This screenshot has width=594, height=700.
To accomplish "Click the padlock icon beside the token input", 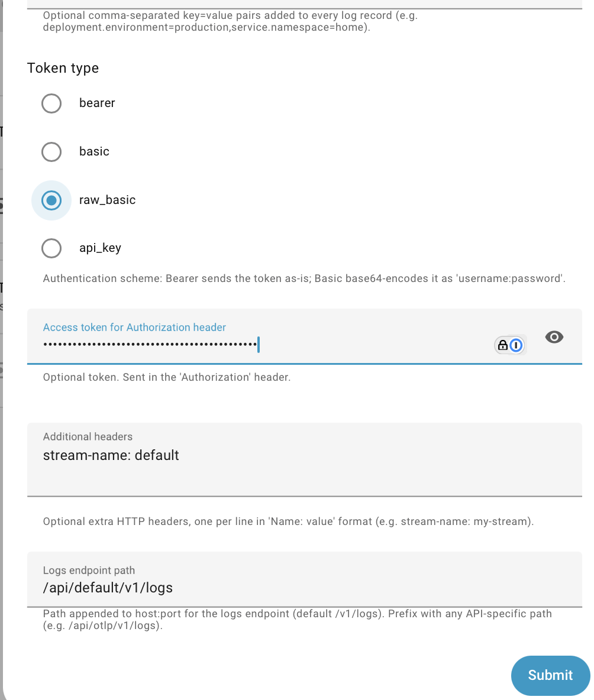I will 504,345.
